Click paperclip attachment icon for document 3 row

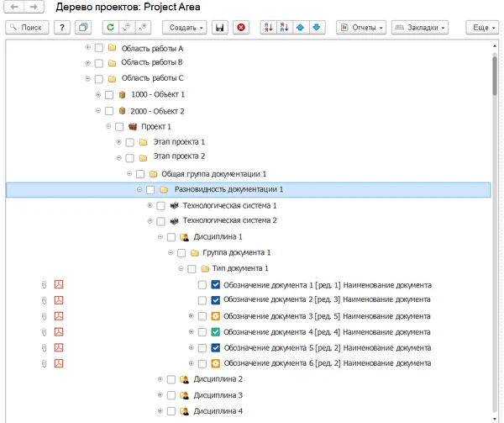[x=44, y=316]
